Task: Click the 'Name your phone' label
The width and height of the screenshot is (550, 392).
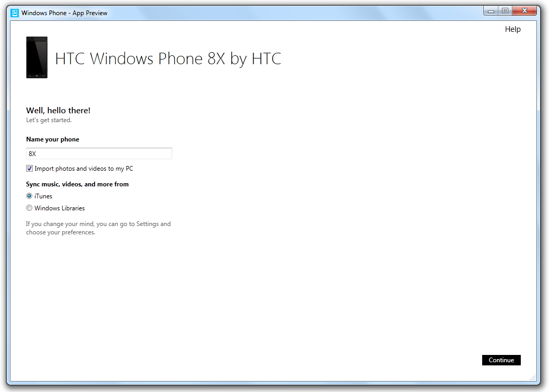Action: tap(53, 139)
